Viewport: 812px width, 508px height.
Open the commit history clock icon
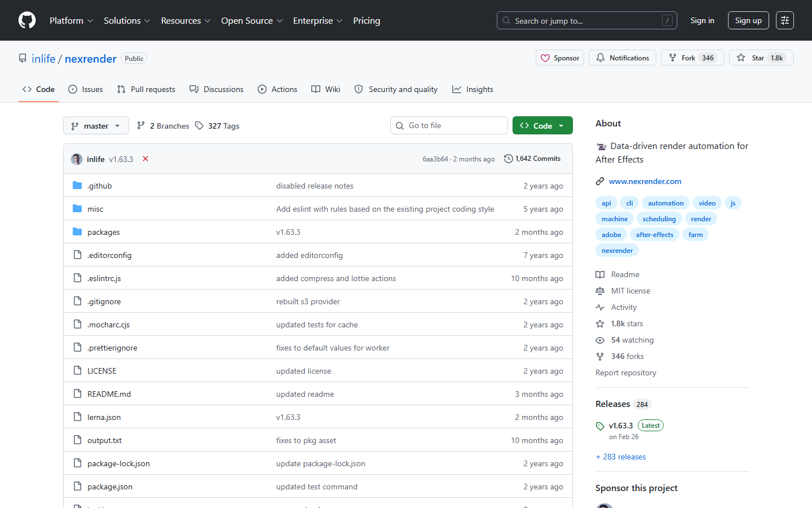pyautogui.click(x=508, y=159)
